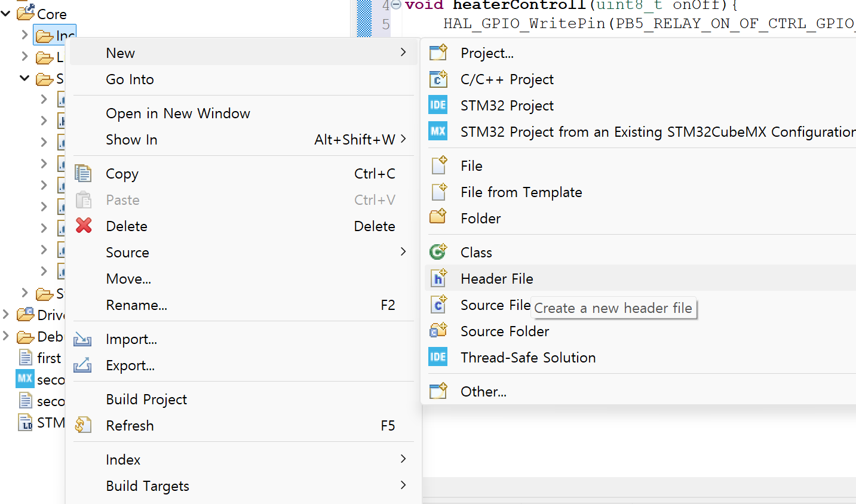Open the Show In submenu arrow
This screenshot has height=504, width=856.
[404, 139]
